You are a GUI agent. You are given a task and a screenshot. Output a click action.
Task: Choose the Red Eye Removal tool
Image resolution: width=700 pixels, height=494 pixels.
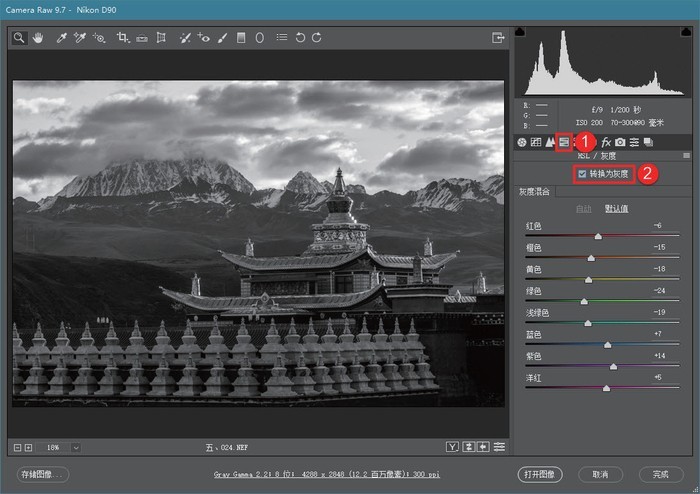coord(204,38)
